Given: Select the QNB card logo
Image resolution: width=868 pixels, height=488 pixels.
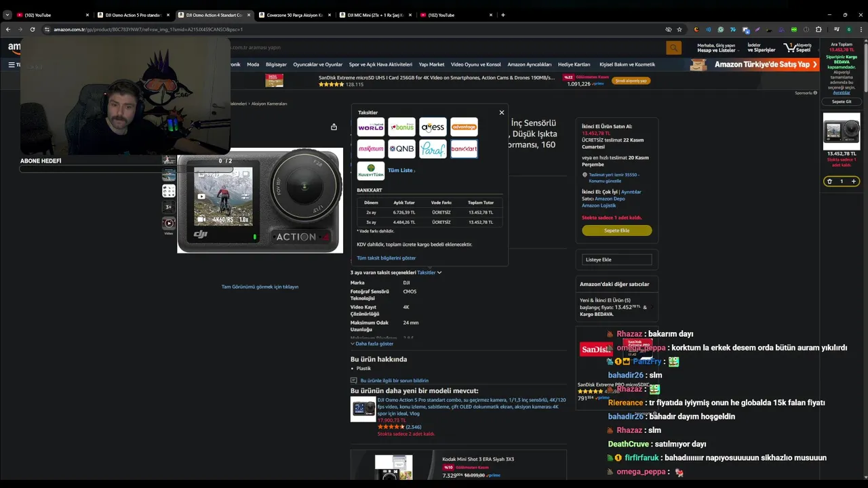Looking at the screenshot, I should (401, 148).
